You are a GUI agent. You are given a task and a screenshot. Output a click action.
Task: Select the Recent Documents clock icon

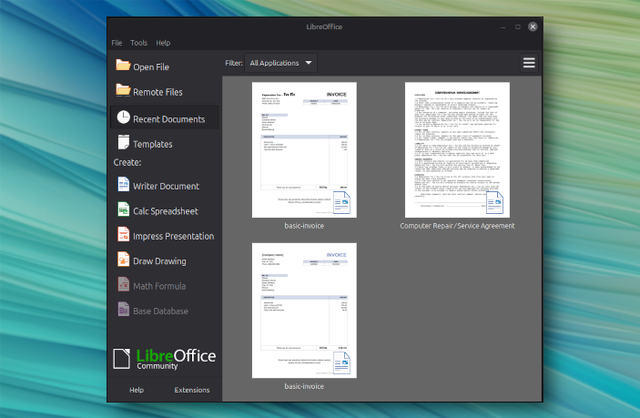click(123, 117)
